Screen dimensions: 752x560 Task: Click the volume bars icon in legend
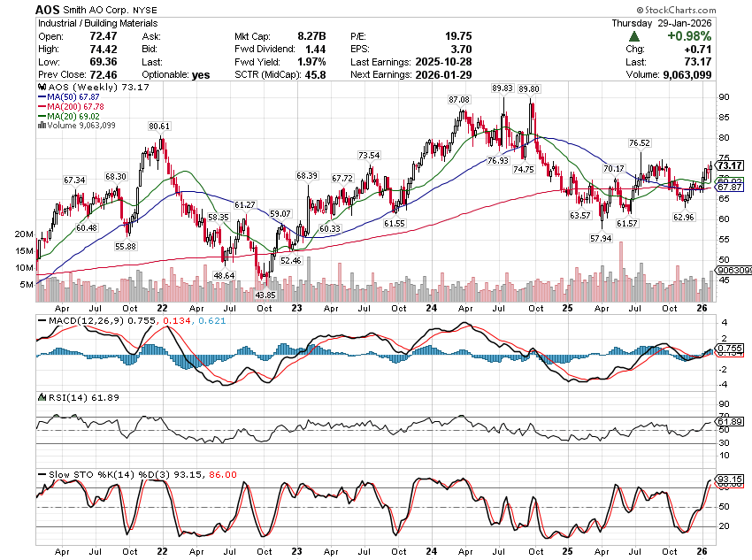click(40, 125)
